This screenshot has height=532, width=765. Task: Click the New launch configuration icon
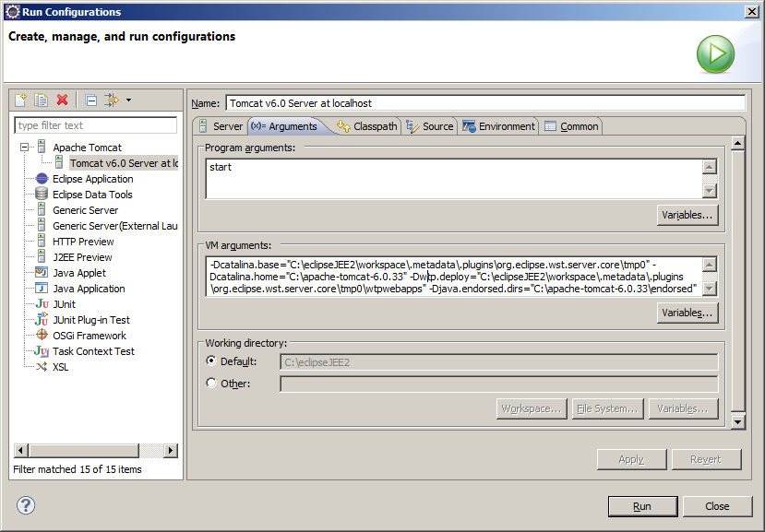click(x=20, y=100)
